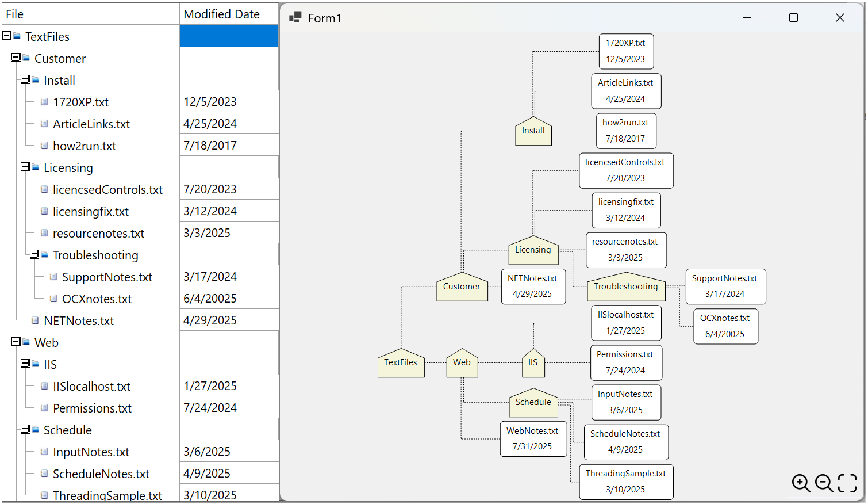
Task: Click the Form1 application icon in the title bar
Action: click(x=295, y=17)
